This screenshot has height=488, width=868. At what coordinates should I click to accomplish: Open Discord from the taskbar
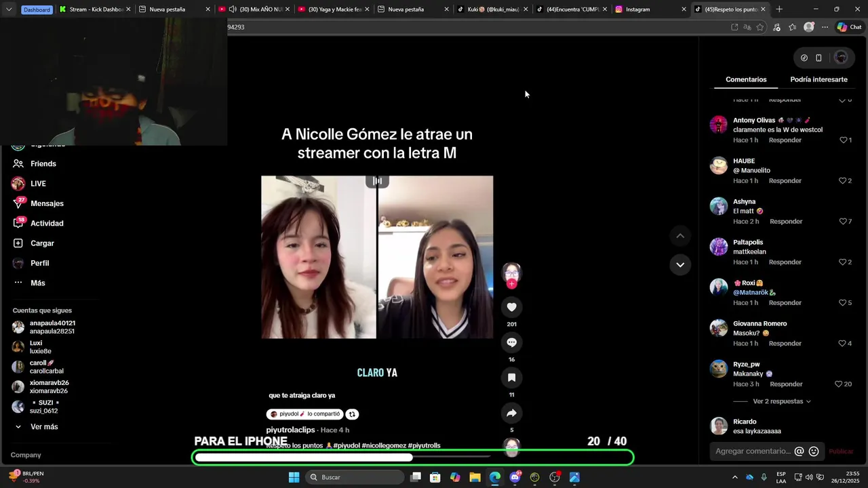515,477
